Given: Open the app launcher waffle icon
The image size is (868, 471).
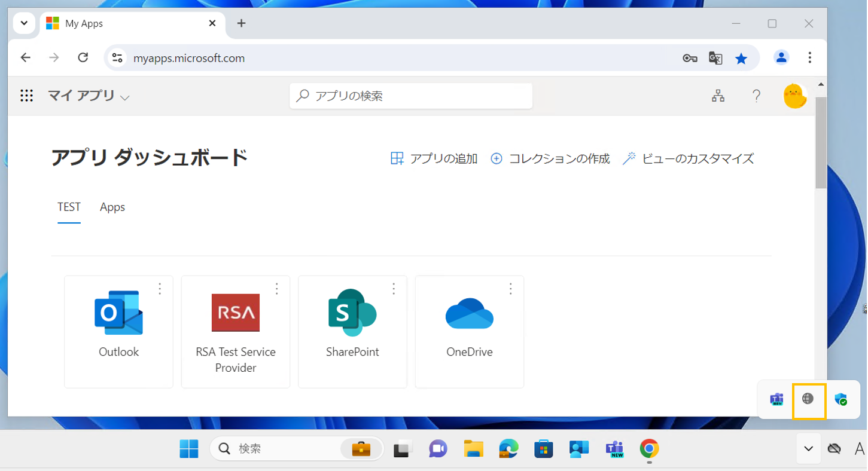Looking at the screenshot, I should point(26,96).
